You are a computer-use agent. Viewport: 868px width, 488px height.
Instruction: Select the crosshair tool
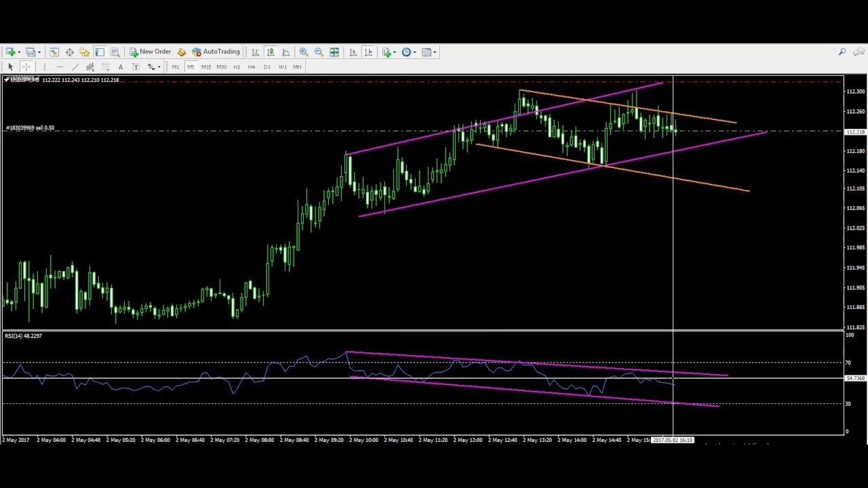(26, 66)
